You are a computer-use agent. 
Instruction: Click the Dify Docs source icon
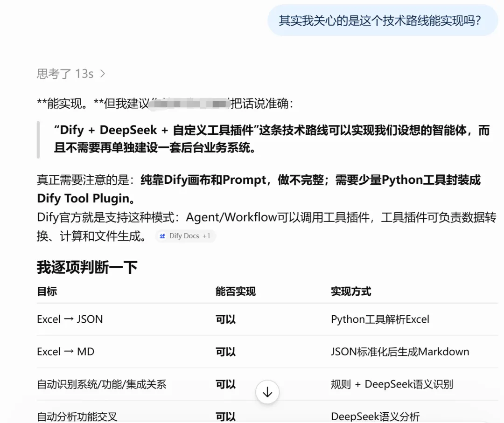pyautogui.click(x=162, y=236)
